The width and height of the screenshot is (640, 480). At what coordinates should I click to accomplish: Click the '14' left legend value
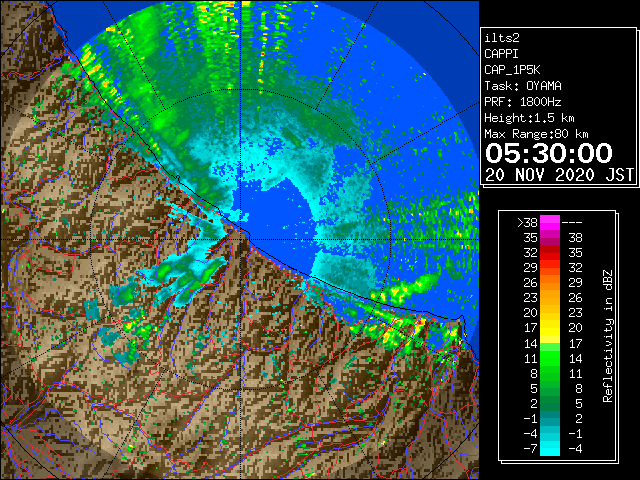click(531, 343)
